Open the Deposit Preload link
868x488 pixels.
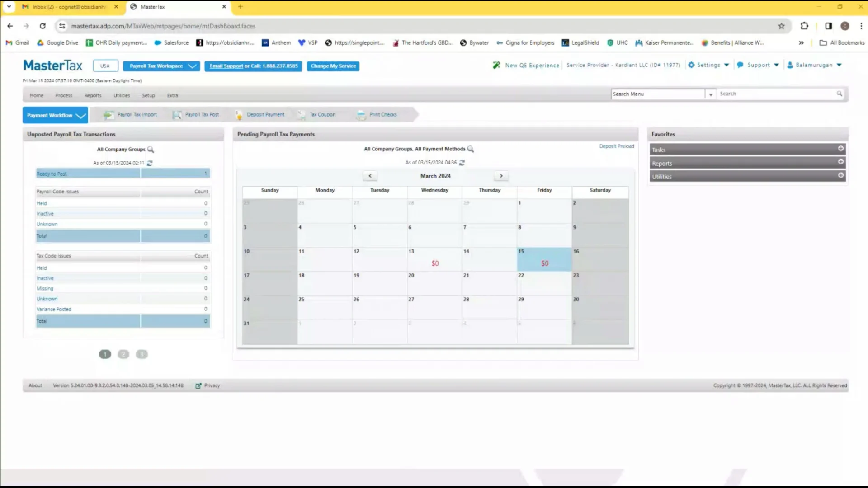[617, 146]
